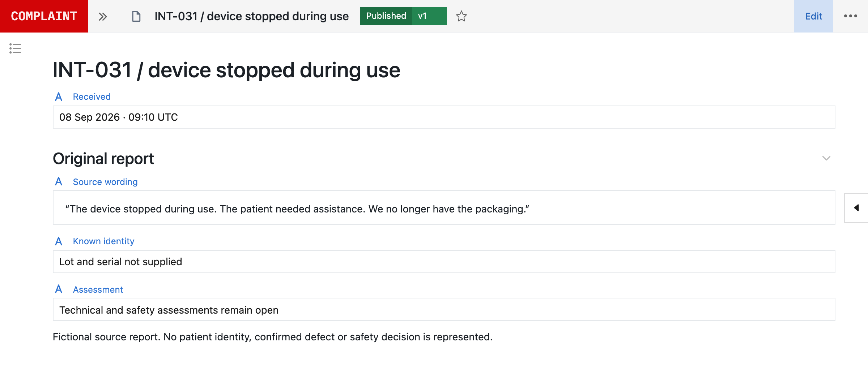Click the document page icon in header
The width and height of the screenshot is (868, 383).
(136, 16)
